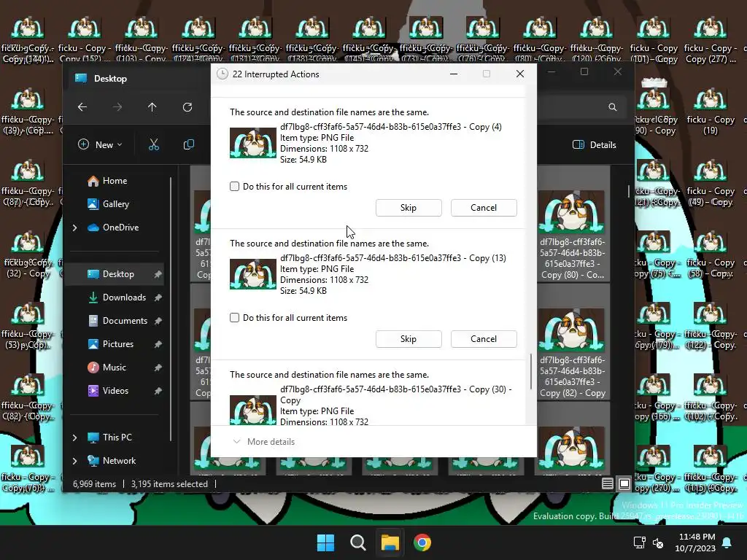747x560 pixels.
Task: Skip the Copy (4) file conflict
Action: (x=409, y=208)
